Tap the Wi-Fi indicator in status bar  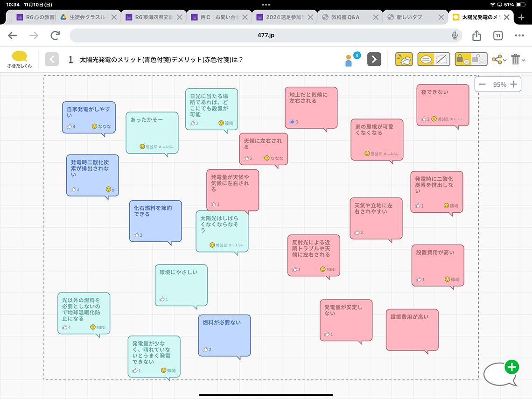(493, 5)
